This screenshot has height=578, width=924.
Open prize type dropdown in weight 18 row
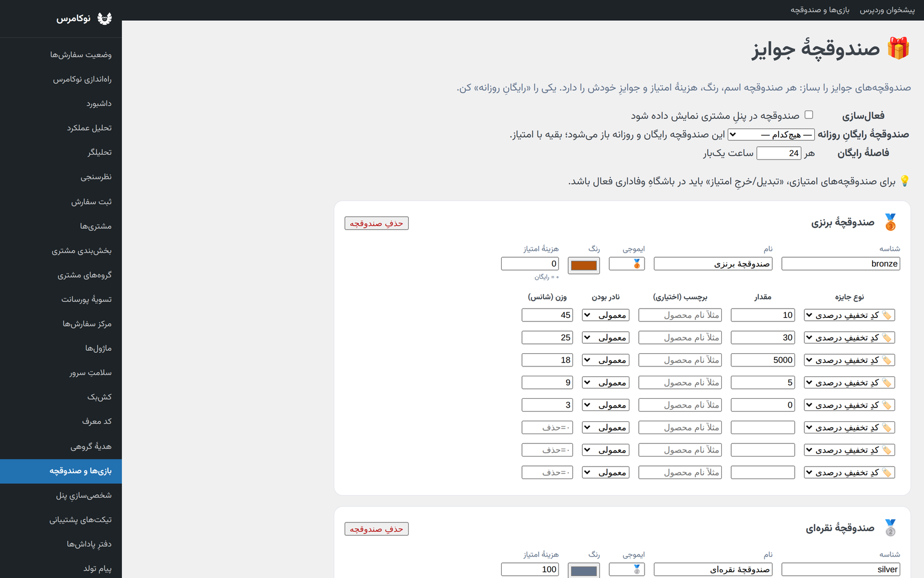pyautogui.click(x=850, y=360)
